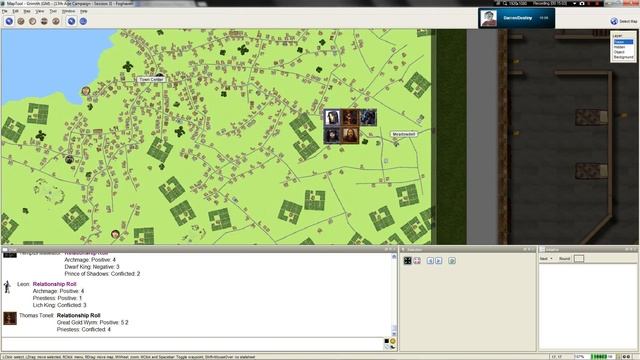The width and height of the screenshot is (640, 360).
Task: Click Leon's Relationship Roll link in chat
Action: click(x=54, y=284)
